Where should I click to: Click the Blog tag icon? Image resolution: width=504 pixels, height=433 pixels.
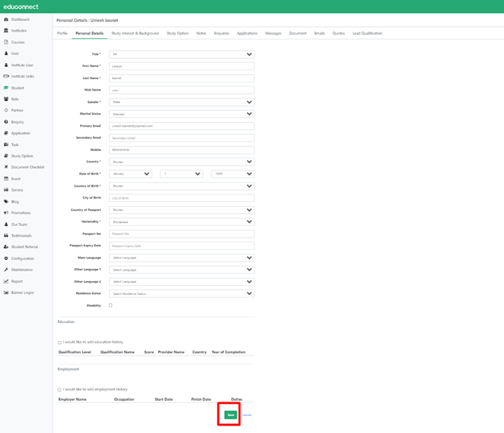pos(6,201)
